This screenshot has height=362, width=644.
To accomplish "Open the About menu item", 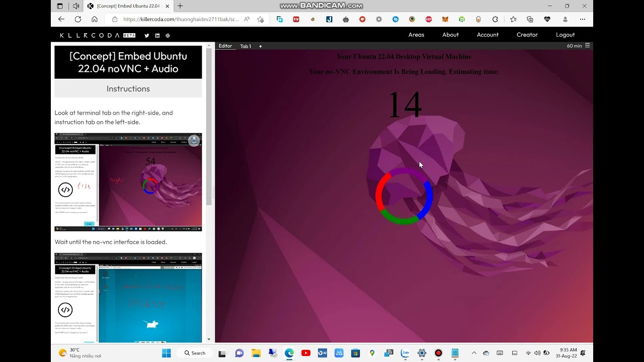I will [x=450, y=35].
